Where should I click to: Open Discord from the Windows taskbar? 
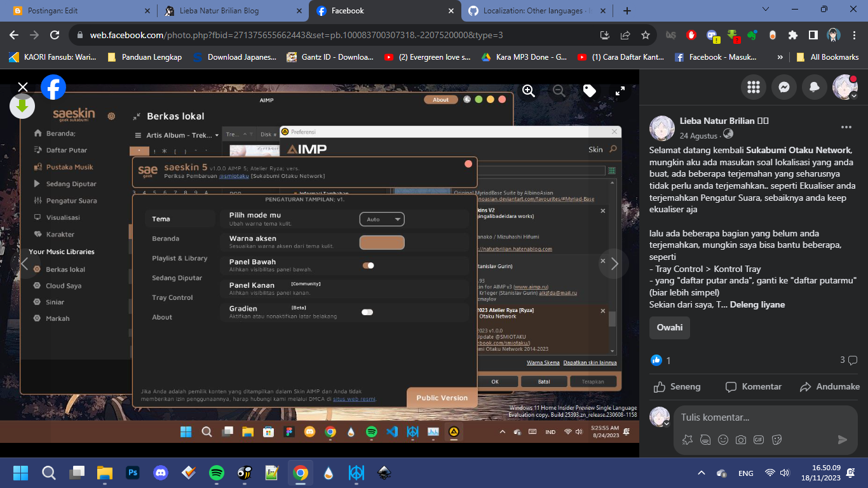tap(161, 473)
